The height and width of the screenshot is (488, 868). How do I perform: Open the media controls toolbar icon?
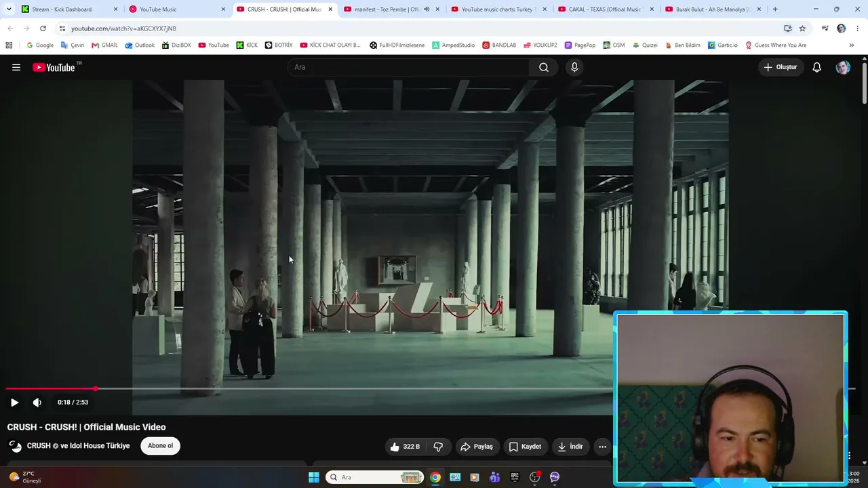click(825, 28)
